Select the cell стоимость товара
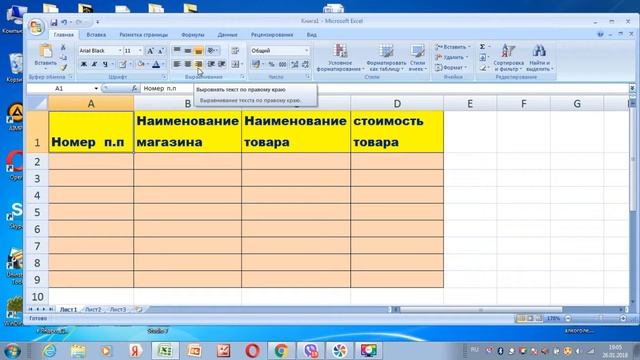 point(397,132)
